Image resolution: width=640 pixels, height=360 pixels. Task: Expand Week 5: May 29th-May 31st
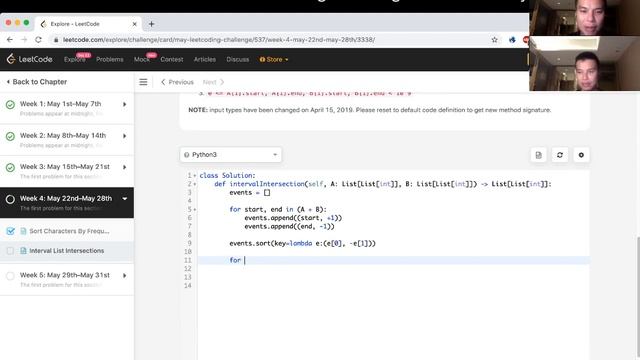124,276
